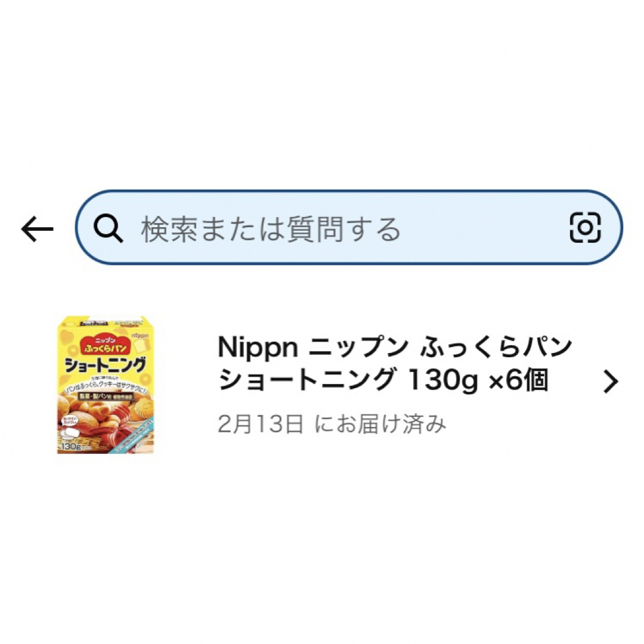The width and height of the screenshot is (644, 644).
Task: Tap the magnifying glass search icon
Action: click(x=108, y=228)
